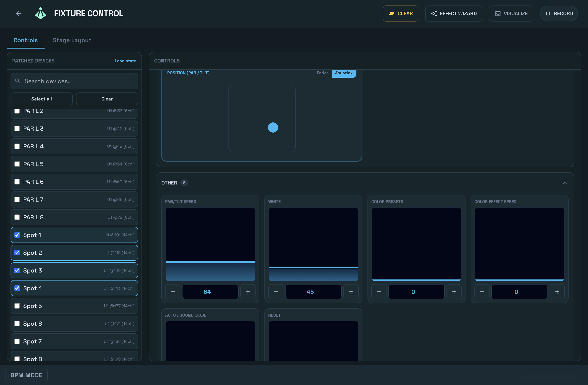The height and width of the screenshot is (385, 588).
Task: Click Select all devices
Action: [42, 99]
